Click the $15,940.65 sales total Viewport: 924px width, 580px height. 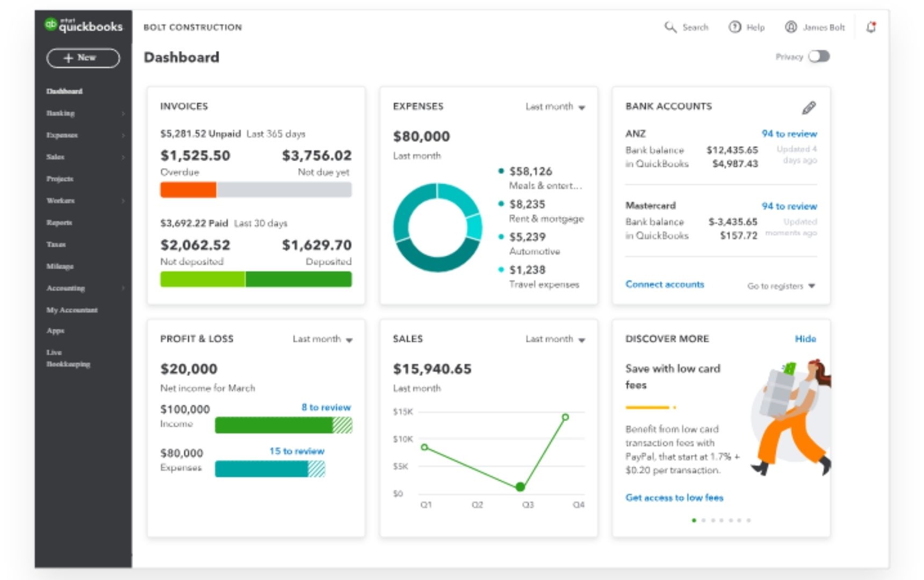[x=432, y=369]
